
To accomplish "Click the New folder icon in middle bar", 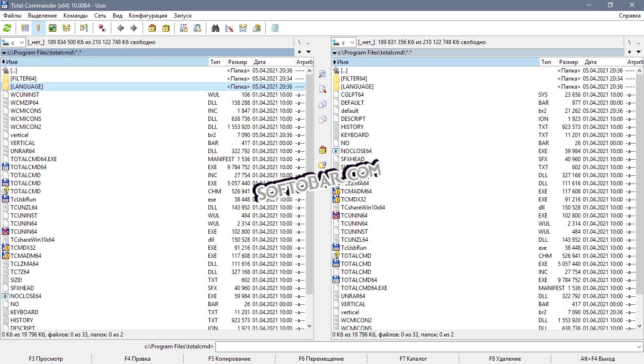I will tap(322, 165).
